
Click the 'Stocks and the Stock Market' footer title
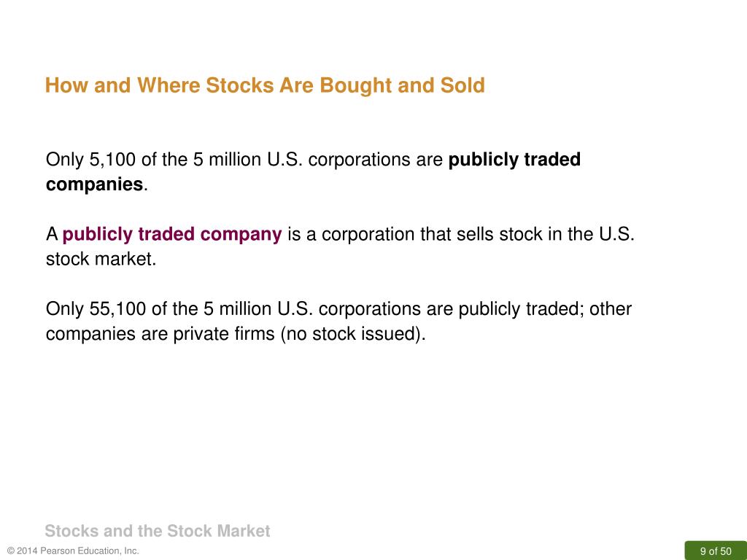[x=158, y=531]
